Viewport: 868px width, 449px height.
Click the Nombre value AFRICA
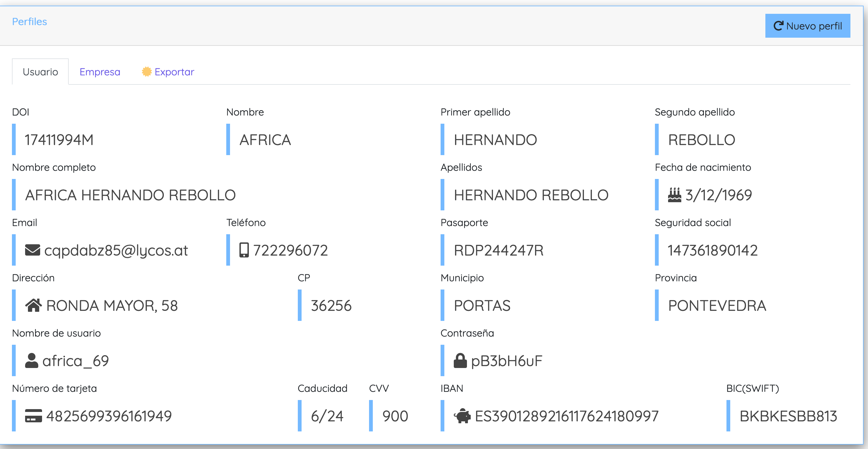tap(265, 139)
